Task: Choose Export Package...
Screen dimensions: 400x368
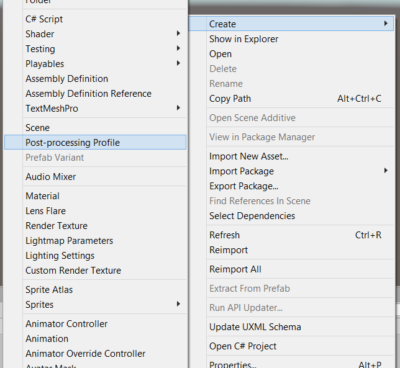Action: point(291,186)
